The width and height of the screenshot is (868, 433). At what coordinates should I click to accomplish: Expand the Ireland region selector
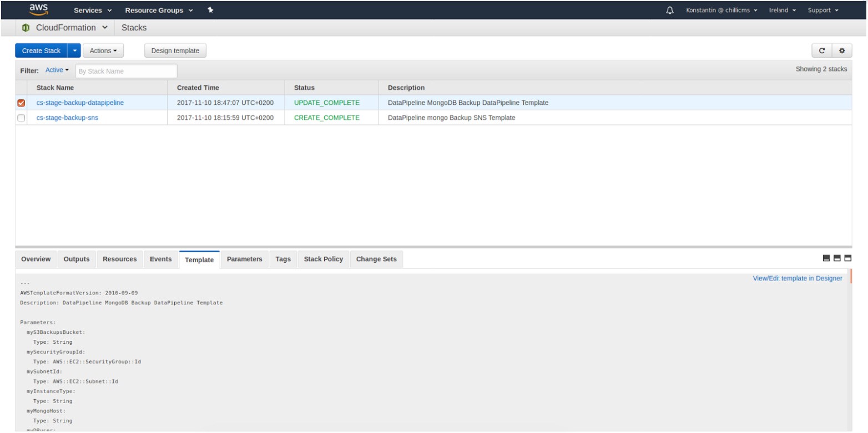[x=783, y=10]
